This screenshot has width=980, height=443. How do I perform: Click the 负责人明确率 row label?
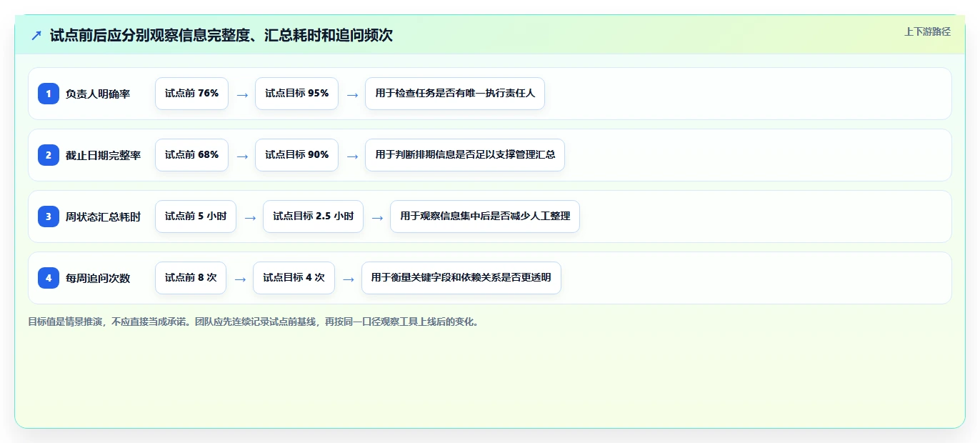point(98,94)
